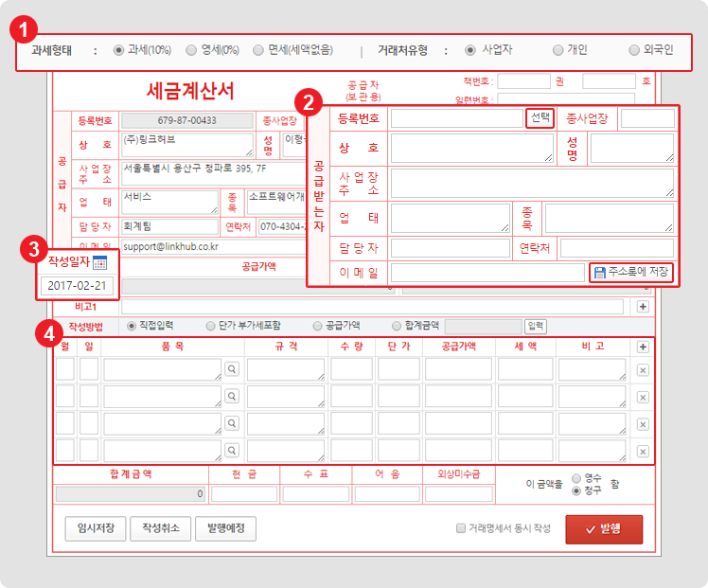Select 청구 for this amount

(x=576, y=490)
